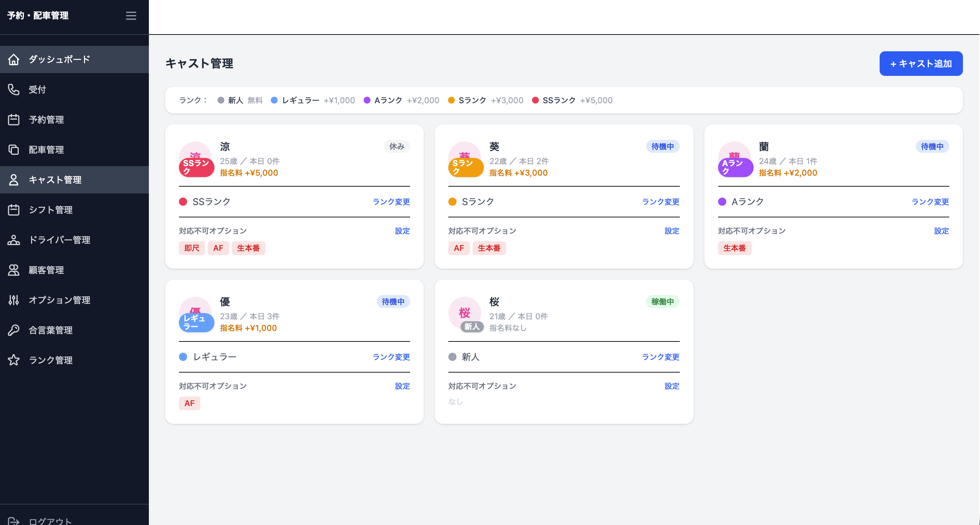Screen dimensions: 980x525
Task: Click 優's avatar with レギュラー badge
Action: pyautogui.click(x=196, y=314)
